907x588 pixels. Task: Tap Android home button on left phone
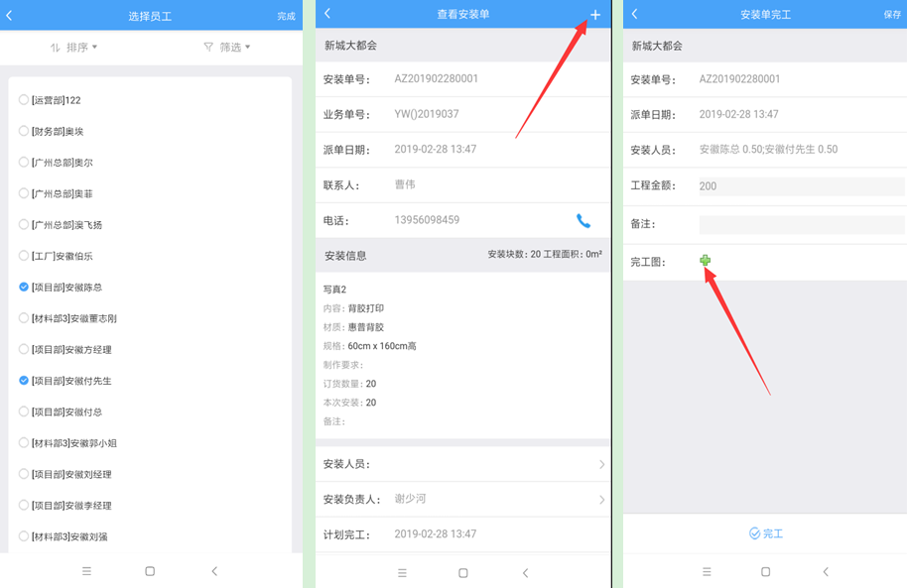[x=150, y=571]
